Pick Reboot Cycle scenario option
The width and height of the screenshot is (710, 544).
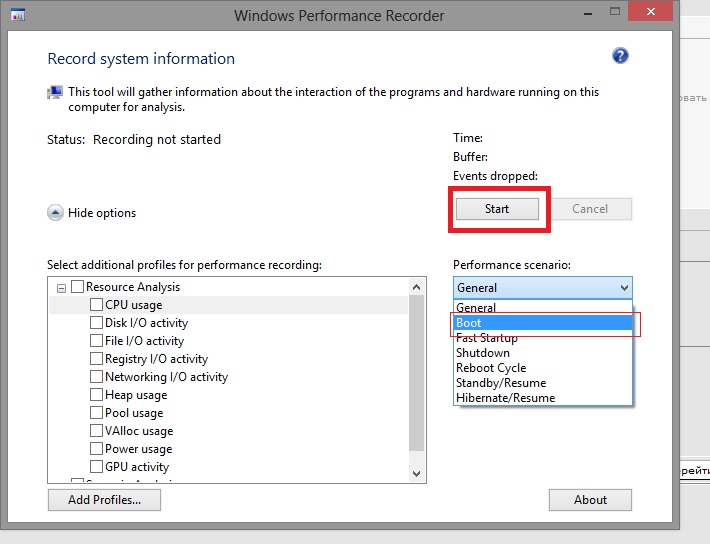click(x=542, y=368)
